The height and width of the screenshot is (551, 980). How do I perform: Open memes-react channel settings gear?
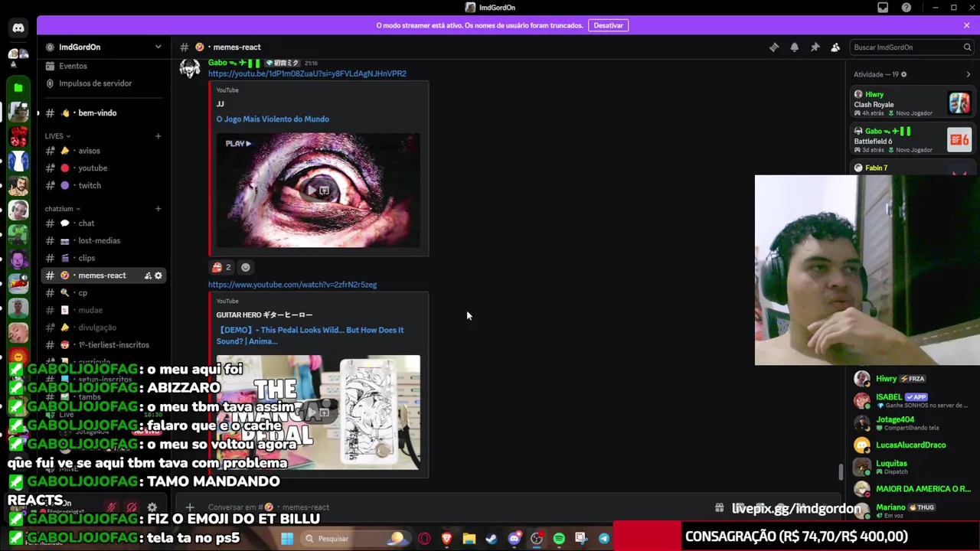coord(158,275)
